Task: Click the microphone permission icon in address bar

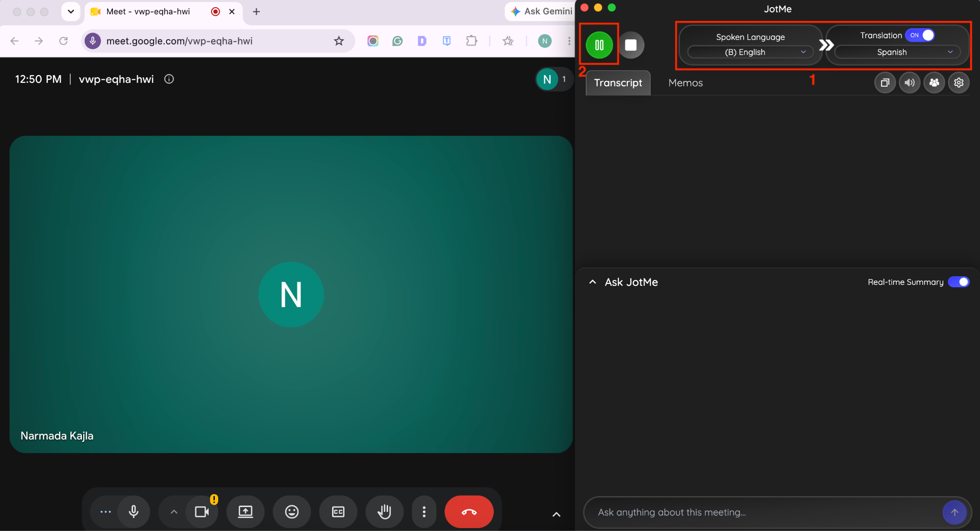Action: point(93,41)
